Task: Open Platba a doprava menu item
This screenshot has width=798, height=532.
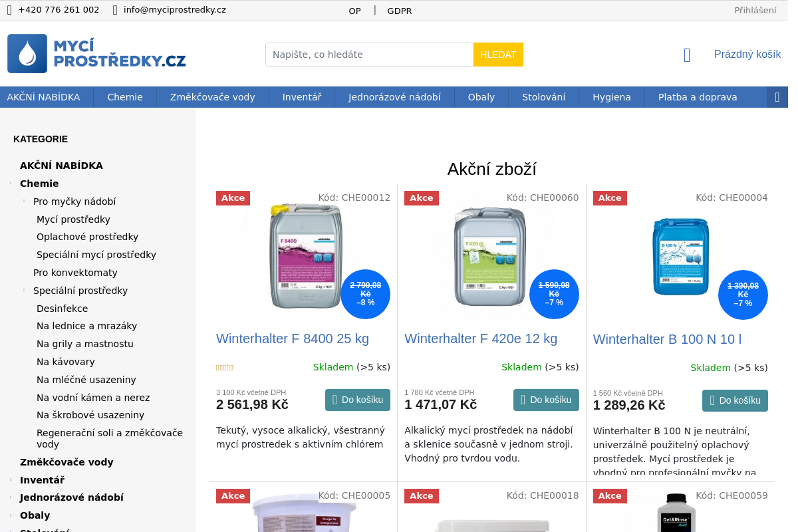Action: click(x=698, y=97)
